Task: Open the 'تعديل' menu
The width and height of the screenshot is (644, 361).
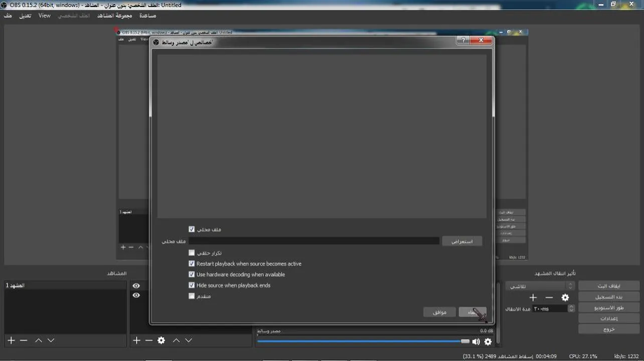Action: click(25, 16)
